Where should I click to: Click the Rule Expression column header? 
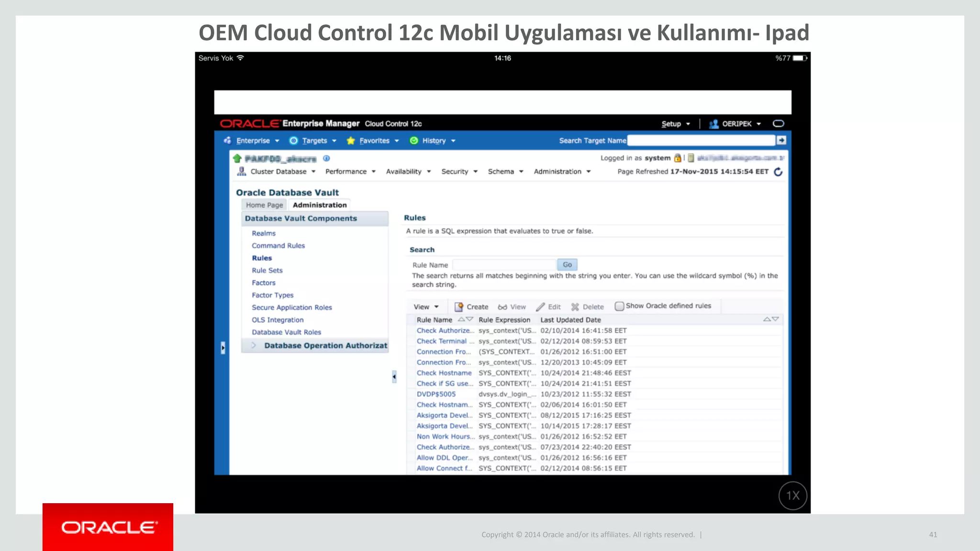click(x=504, y=320)
